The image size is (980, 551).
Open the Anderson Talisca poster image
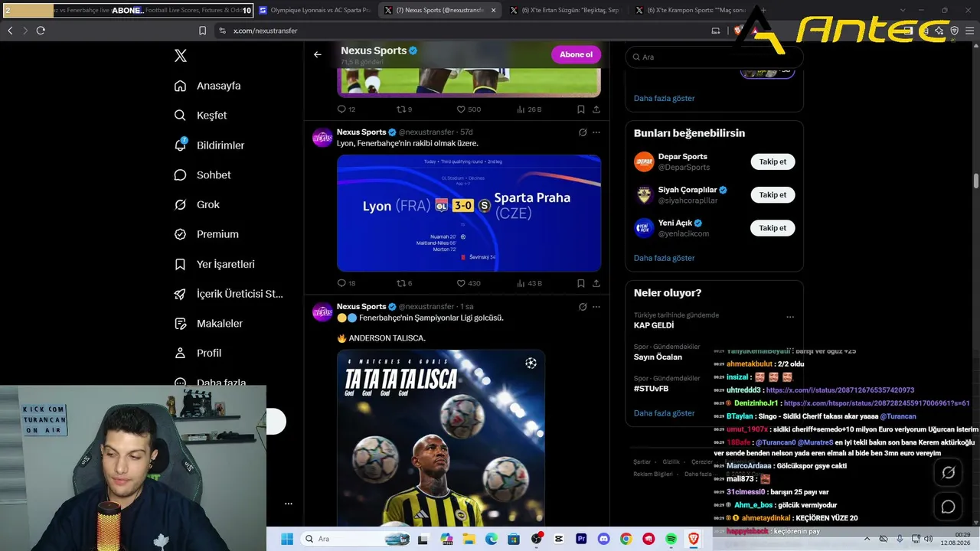point(441,438)
